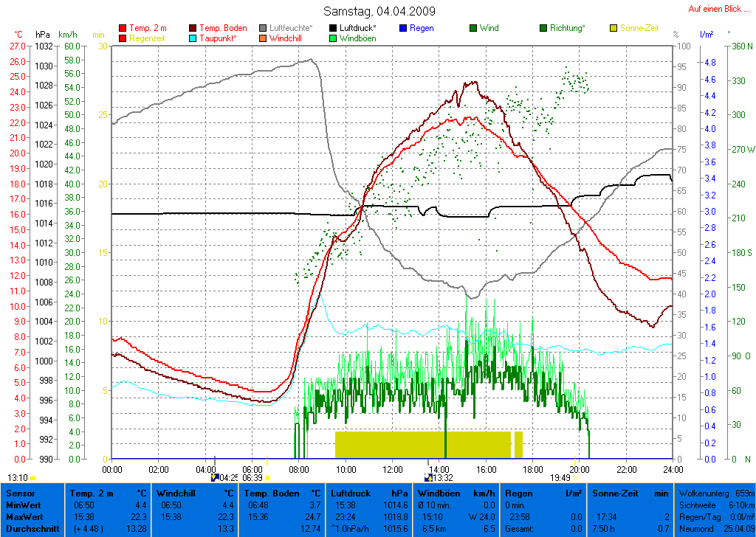Image resolution: width=756 pixels, height=537 pixels.
Task: Click the yellow Sonne-Zeit legend square
Action: [614, 29]
